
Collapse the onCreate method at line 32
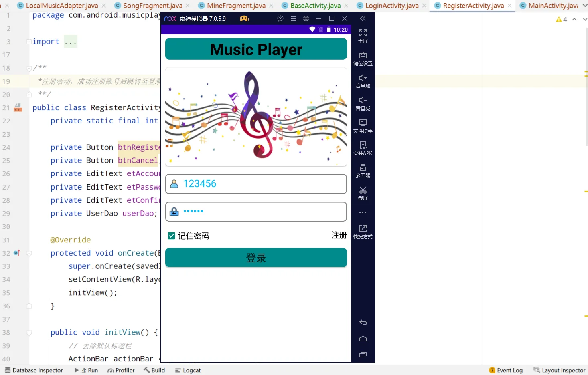click(29, 253)
